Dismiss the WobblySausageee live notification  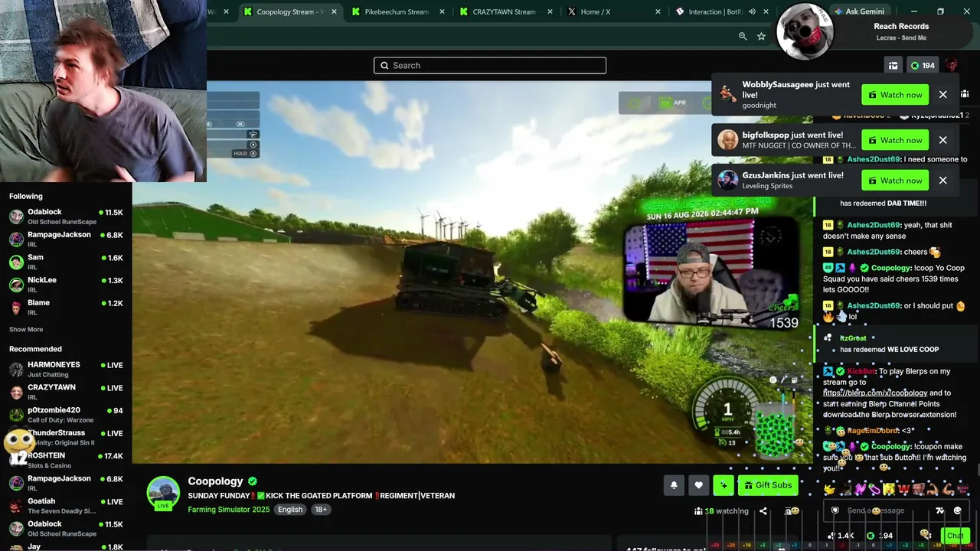(x=943, y=95)
